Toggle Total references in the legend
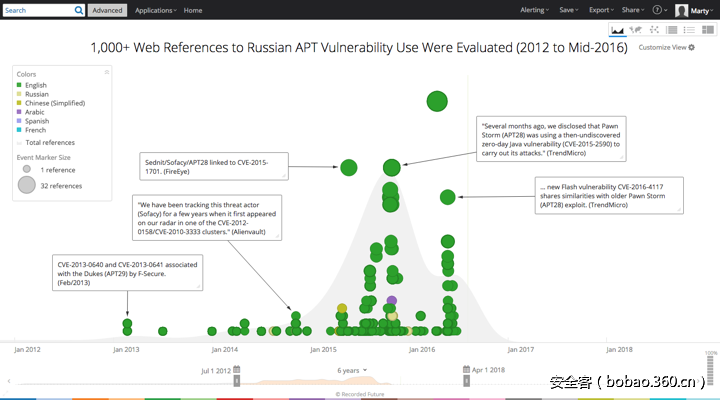The width and height of the screenshot is (720, 400). (x=45, y=143)
